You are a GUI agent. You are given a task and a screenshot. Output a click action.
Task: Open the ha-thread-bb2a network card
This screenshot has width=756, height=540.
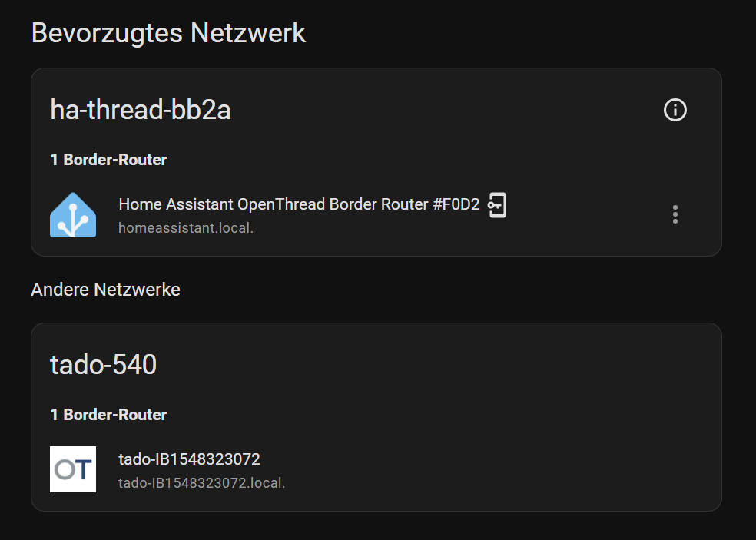(376, 161)
